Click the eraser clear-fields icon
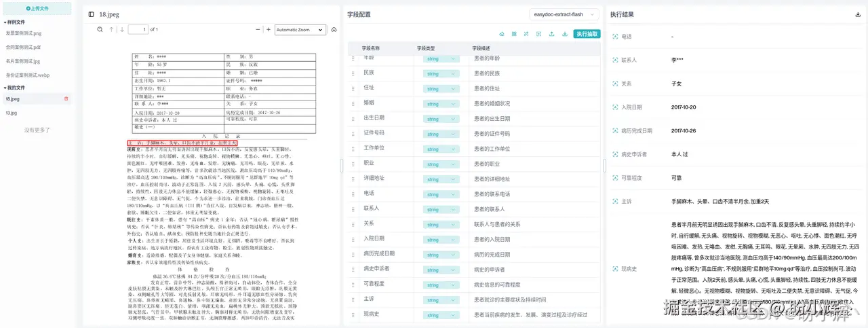 [x=502, y=33]
